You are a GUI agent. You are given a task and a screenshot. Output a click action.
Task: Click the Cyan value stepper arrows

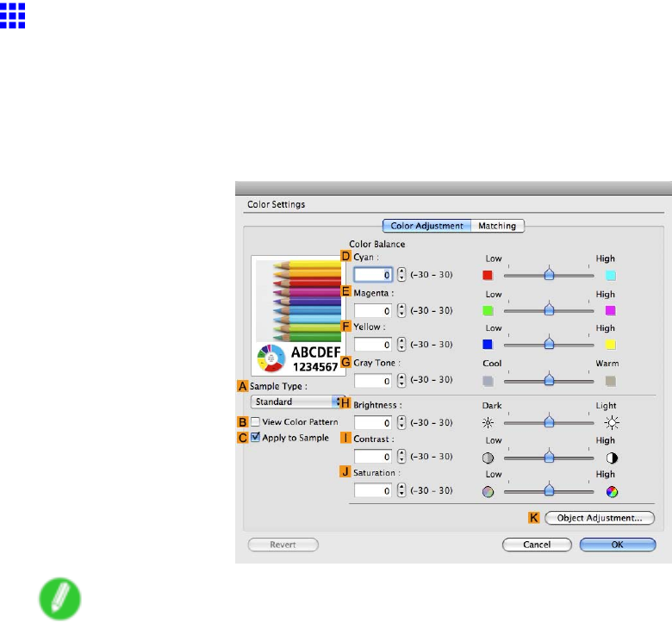(x=401, y=274)
